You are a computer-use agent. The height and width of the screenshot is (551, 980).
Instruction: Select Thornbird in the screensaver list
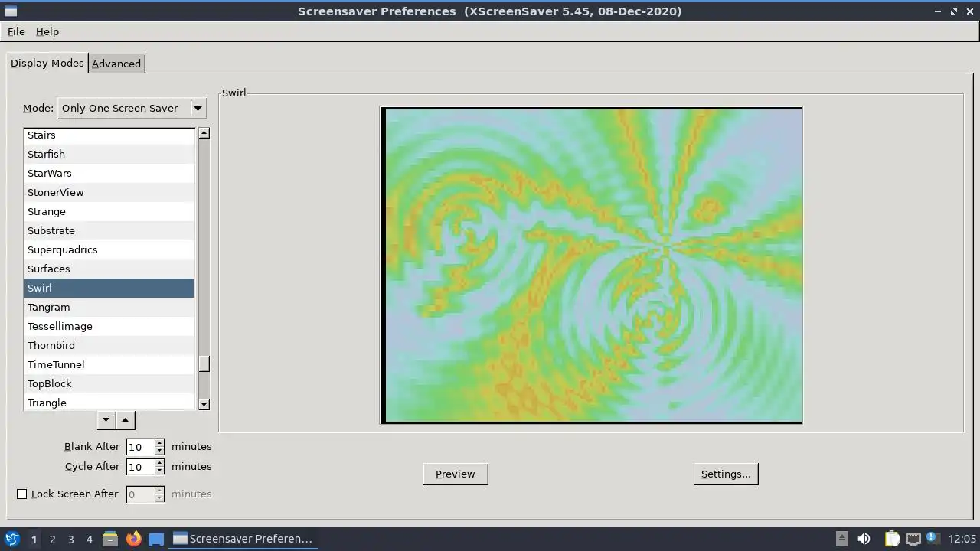click(x=109, y=345)
